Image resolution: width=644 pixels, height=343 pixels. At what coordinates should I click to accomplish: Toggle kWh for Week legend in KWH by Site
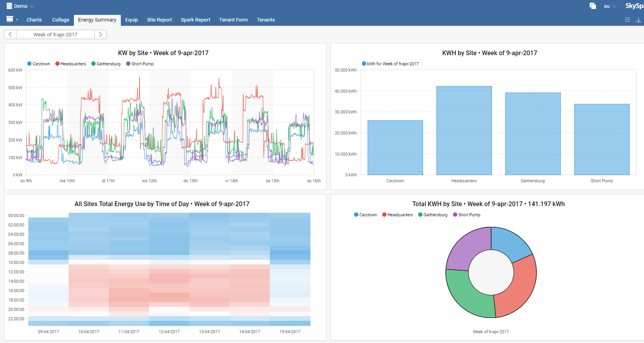(390, 64)
